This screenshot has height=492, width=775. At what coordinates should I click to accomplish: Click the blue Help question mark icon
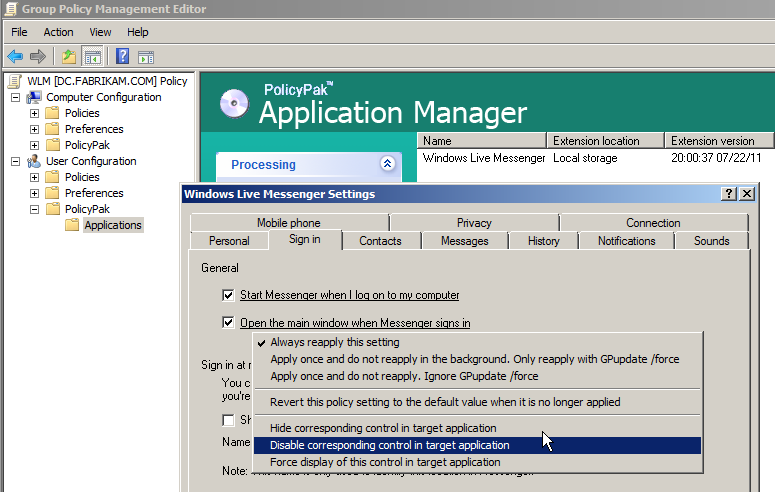(122, 56)
